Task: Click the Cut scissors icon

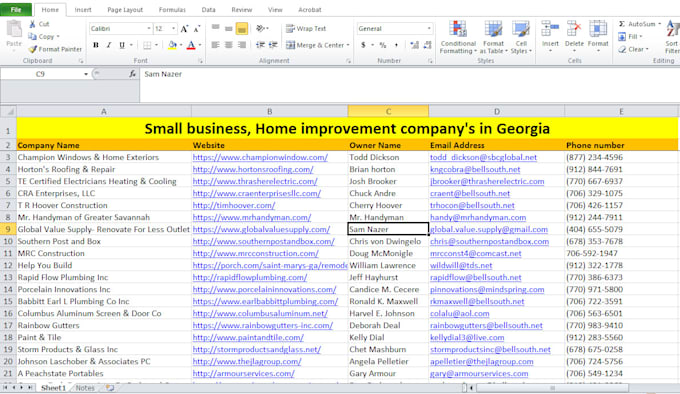Action: (x=33, y=24)
